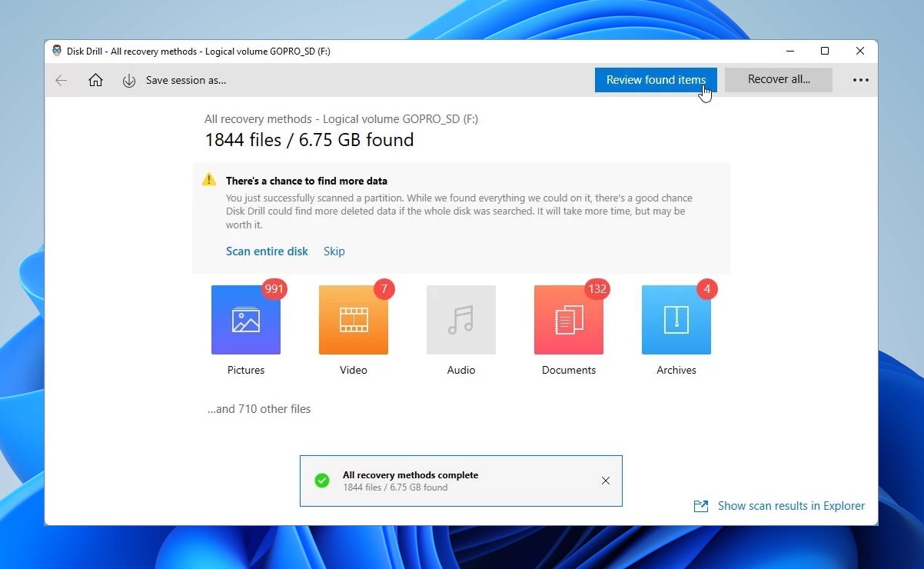
Task: Click the 132 badge on Documents
Action: [x=597, y=289]
